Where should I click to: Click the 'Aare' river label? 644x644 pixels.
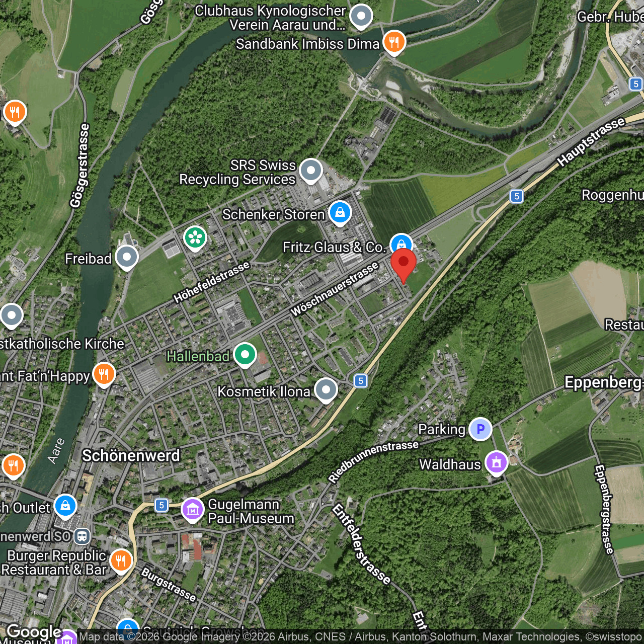[x=56, y=451]
